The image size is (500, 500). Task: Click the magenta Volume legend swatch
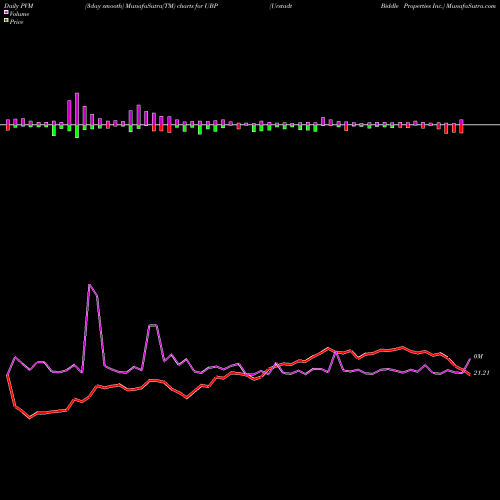click(x=6, y=12)
